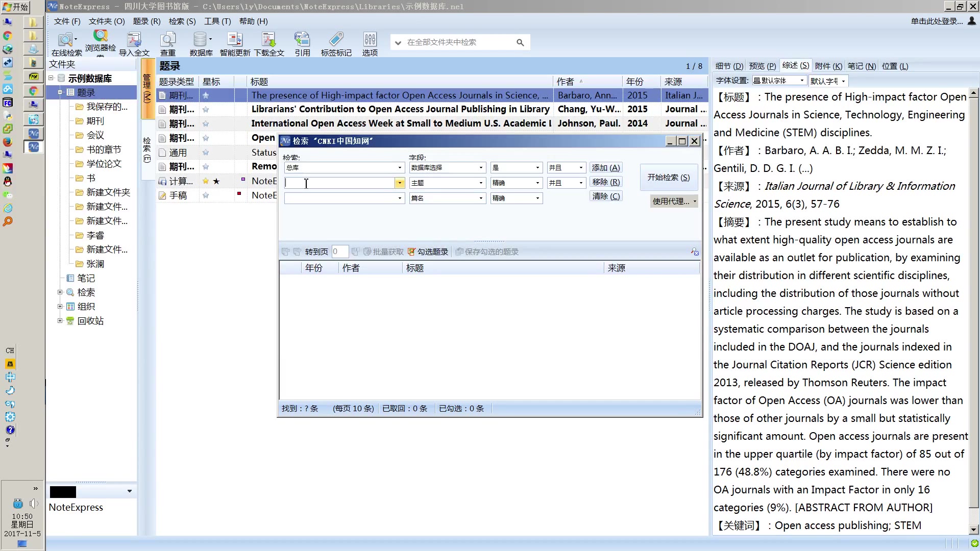Click the 勾选题录 check records option

point(428,252)
